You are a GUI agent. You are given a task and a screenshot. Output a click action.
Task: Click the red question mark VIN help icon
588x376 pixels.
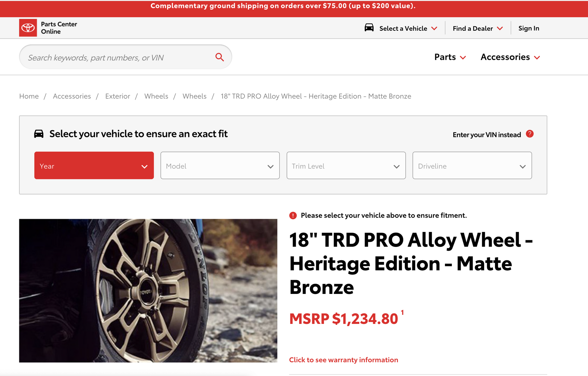530,134
